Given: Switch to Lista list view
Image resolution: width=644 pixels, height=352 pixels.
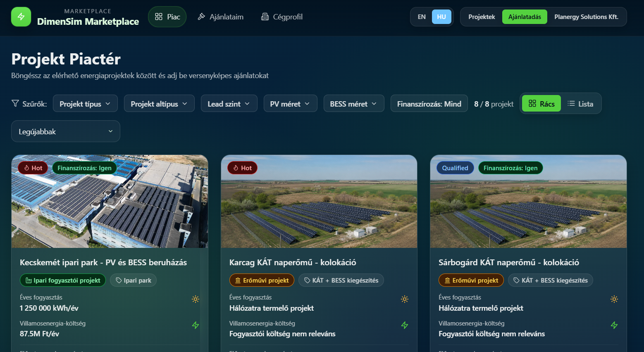Looking at the screenshot, I should (580, 104).
